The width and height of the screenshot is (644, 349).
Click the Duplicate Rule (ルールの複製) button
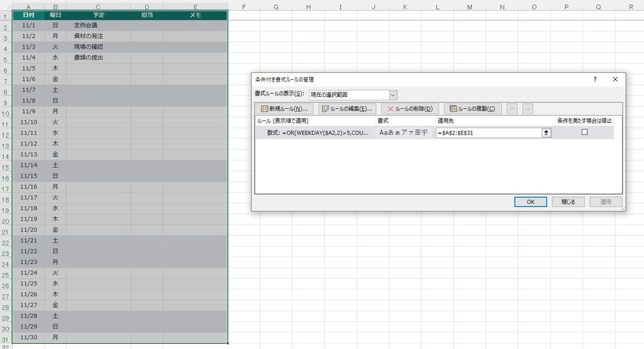point(472,109)
